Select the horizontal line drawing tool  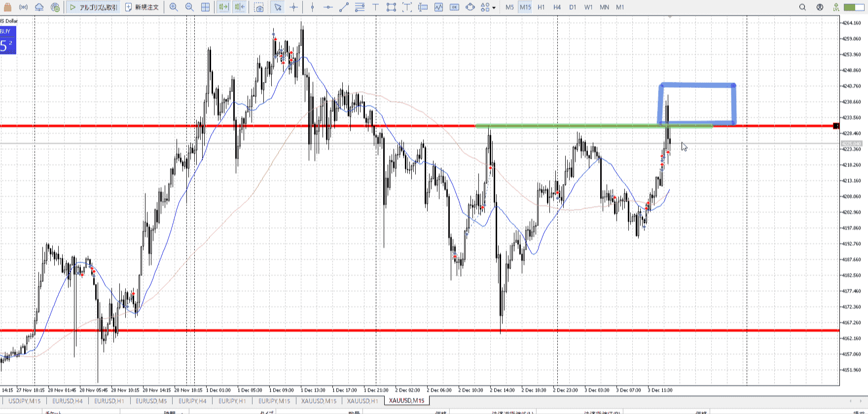328,7
